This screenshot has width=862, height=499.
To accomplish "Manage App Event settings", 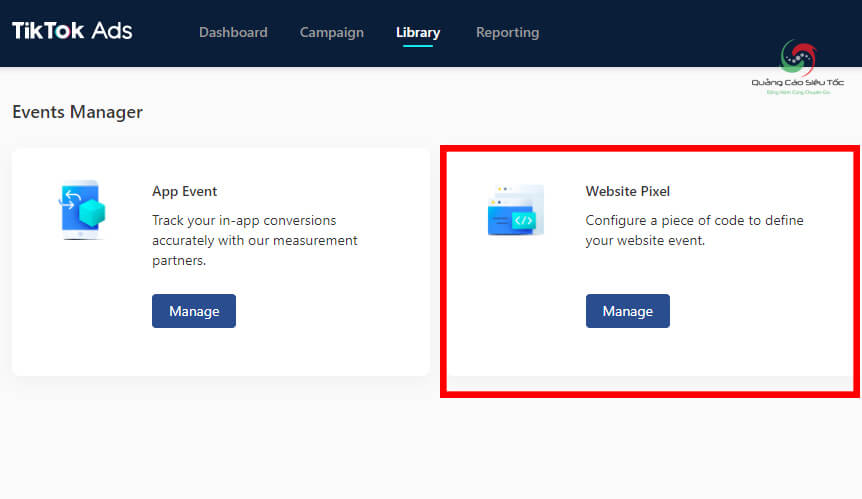I will point(194,311).
